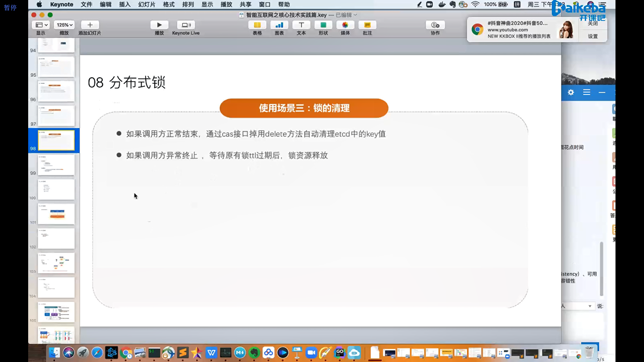Click the Text box toolbar icon
644x362 pixels.
pyautogui.click(x=301, y=25)
